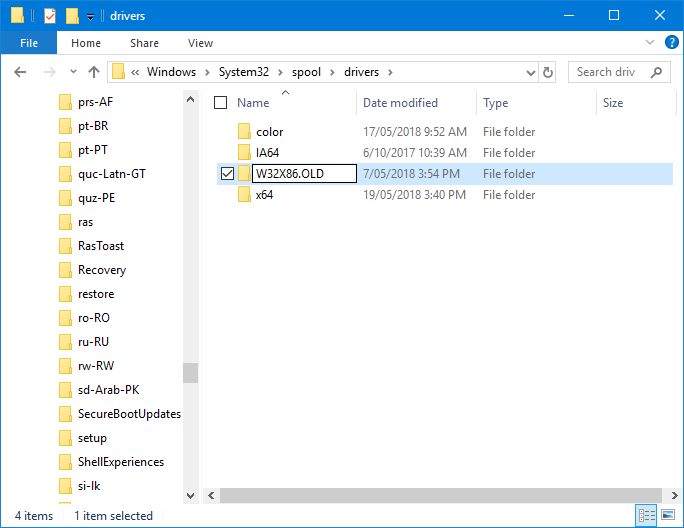The height and width of the screenshot is (528, 684).
Task: Open the File menu
Action: tap(29, 43)
